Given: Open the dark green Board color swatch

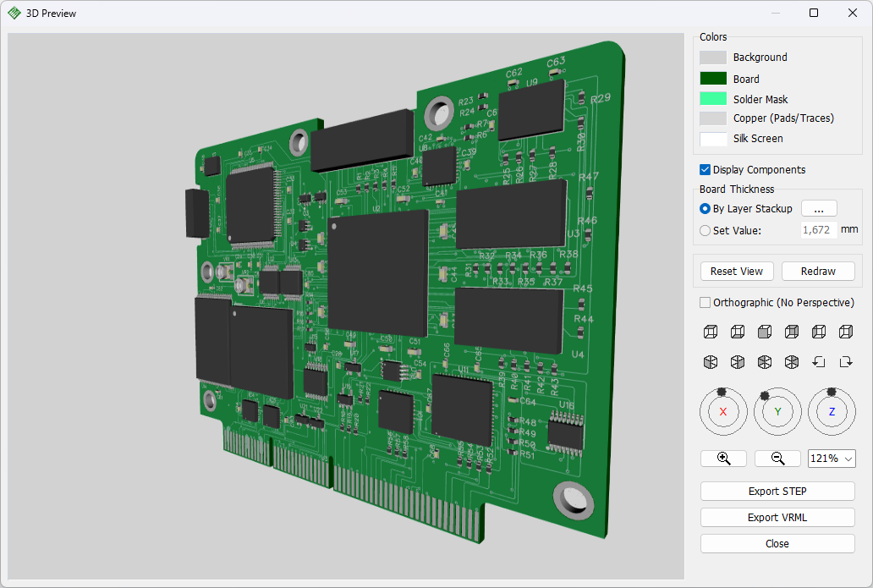Looking at the screenshot, I should tap(713, 79).
